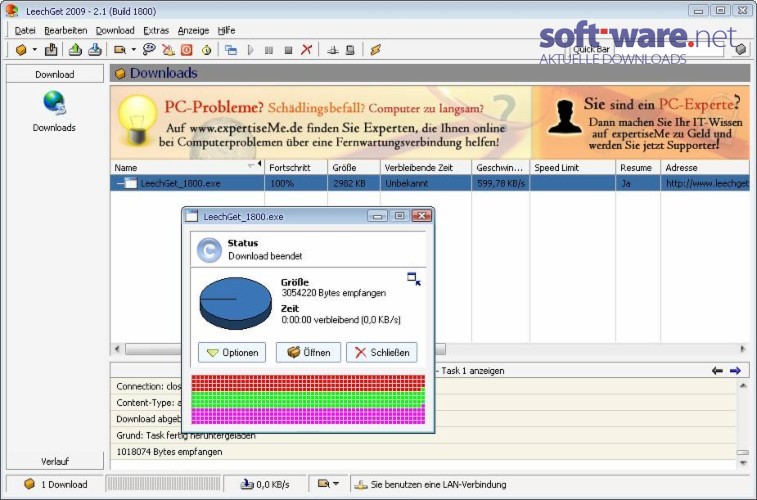757x500 pixels.
Task: Click the blue windows status icon
Action: (x=231, y=50)
